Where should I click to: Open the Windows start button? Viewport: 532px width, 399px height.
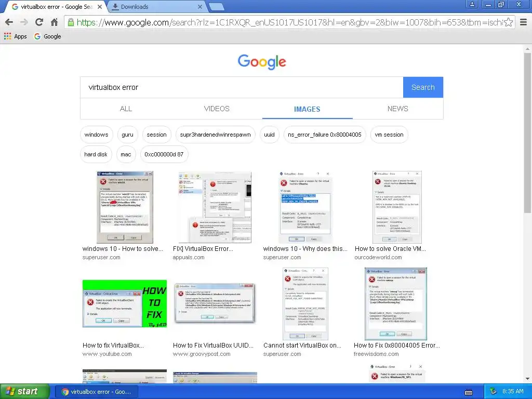[25, 392]
